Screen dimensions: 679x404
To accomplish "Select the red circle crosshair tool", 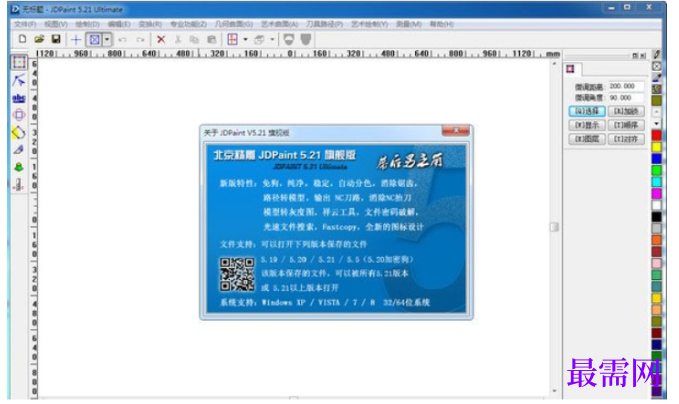I will coord(19,115).
